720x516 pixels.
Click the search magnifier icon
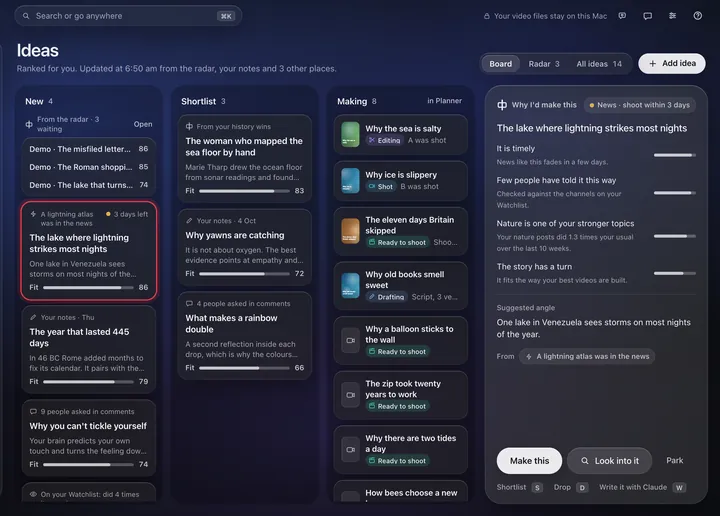[x=26, y=16]
